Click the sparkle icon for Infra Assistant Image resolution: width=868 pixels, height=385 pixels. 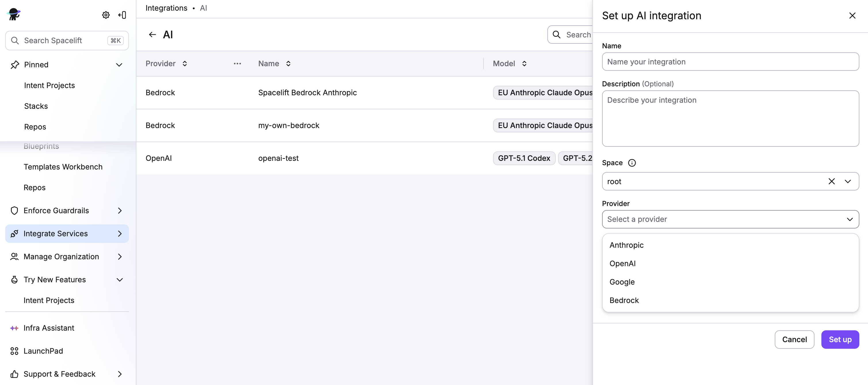pyautogui.click(x=14, y=328)
